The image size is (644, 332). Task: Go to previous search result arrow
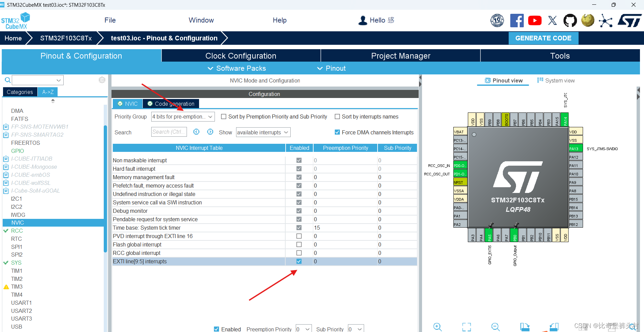(196, 132)
